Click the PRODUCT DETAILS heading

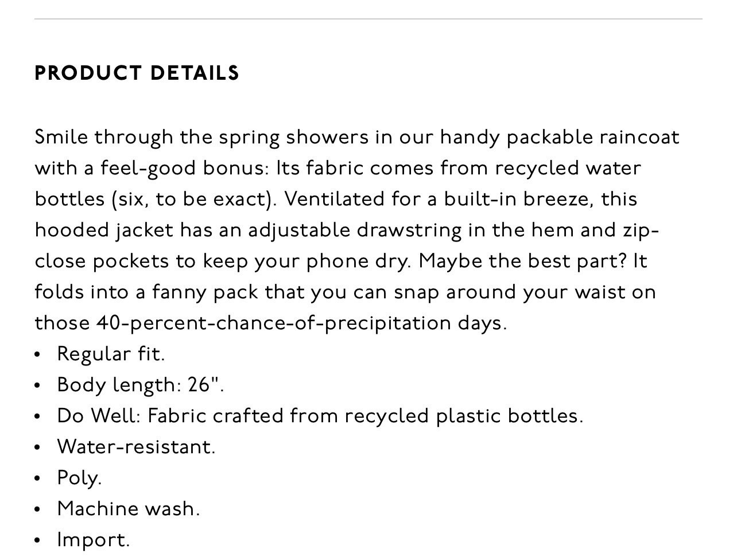pos(137,73)
